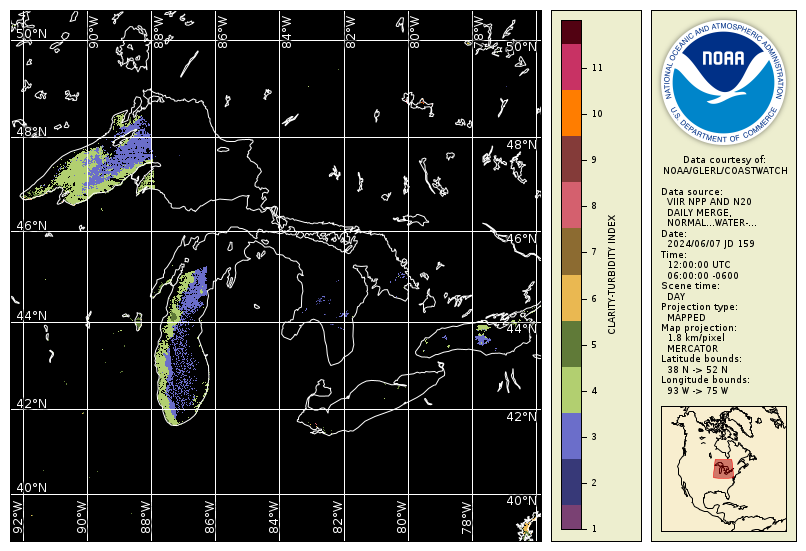Click the 06:00:00 -0600 time value
Image resolution: width=806 pixels, height=551 pixels.
coord(703,276)
